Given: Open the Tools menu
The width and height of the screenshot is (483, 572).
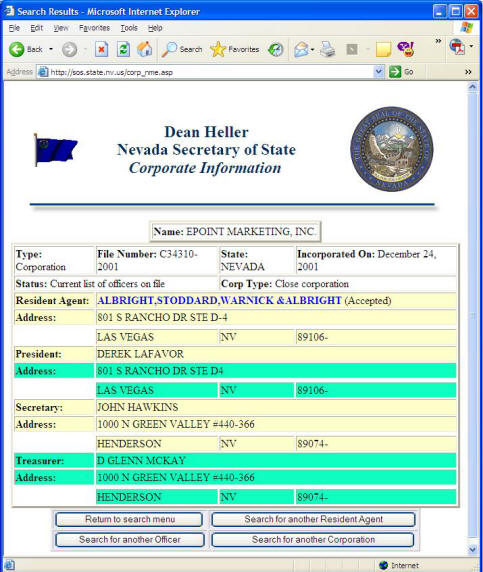Looking at the screenshot, I should coord(129,28).
